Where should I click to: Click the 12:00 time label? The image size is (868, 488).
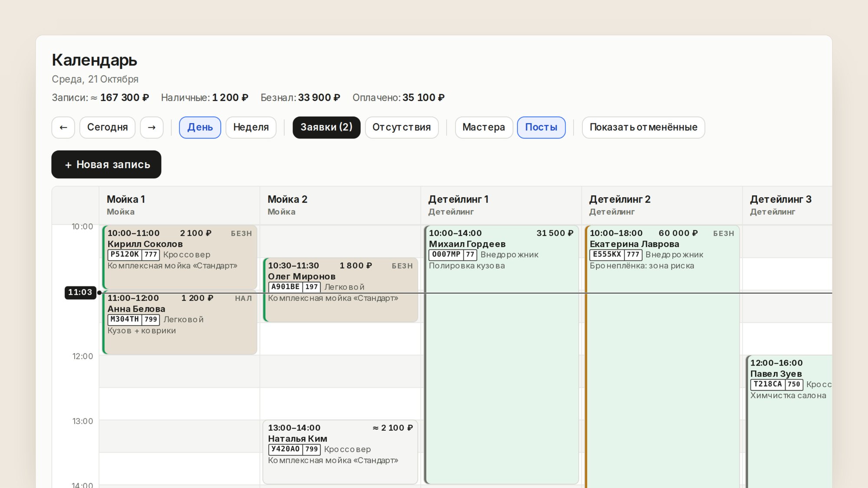pos(82,356)
